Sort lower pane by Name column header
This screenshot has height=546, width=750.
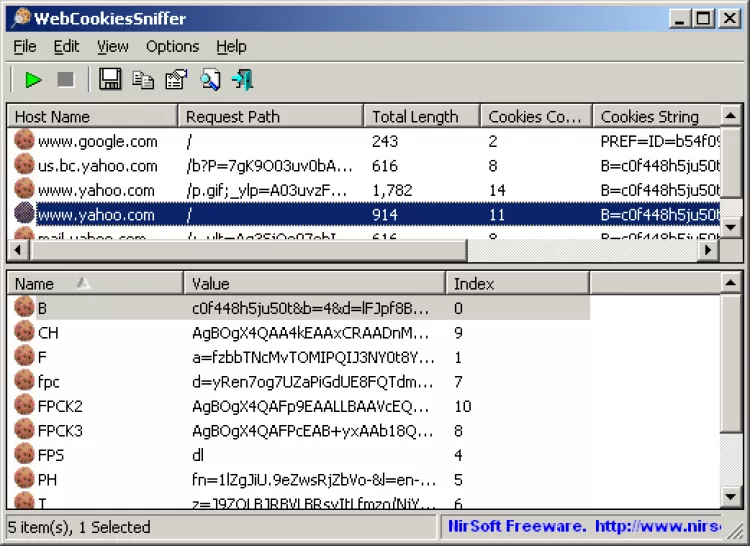coord(95,284)
